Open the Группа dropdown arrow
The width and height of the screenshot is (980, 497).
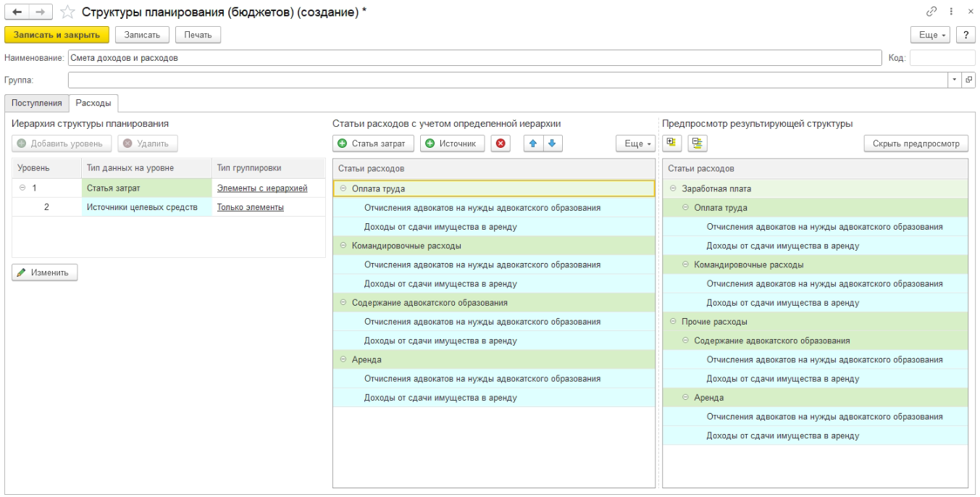pos(954,80)
